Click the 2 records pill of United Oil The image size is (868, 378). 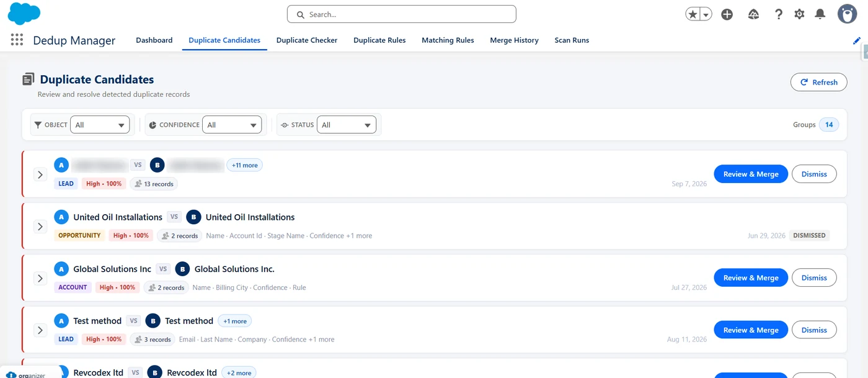pyautogui.click(x=180, y=236)
